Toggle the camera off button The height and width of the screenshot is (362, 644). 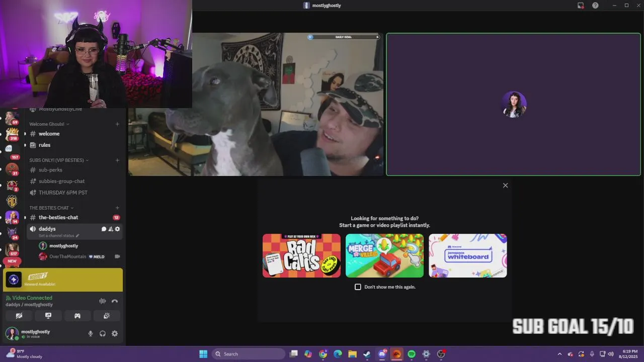point(19,316)
